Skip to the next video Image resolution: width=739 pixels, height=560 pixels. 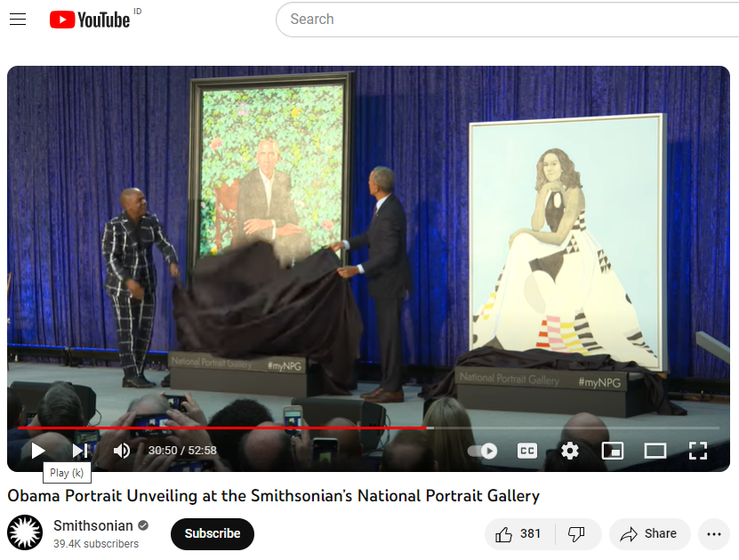click(x=80, y=451)
